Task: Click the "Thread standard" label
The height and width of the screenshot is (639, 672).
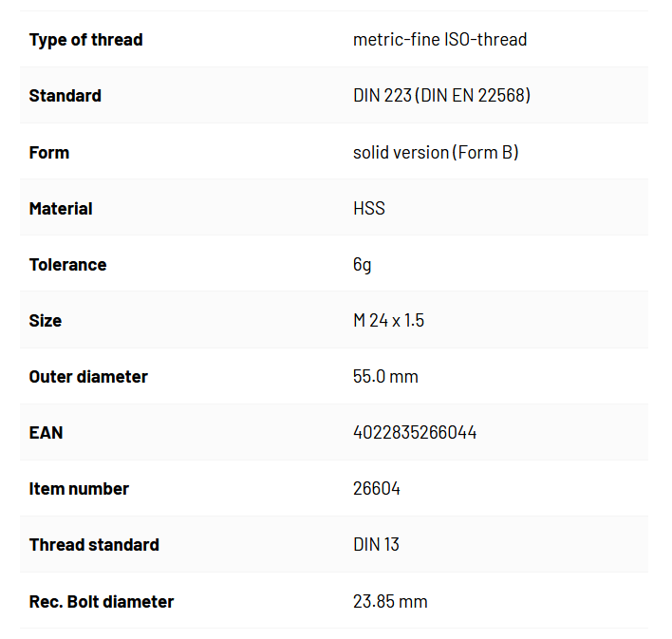Action: click(x=94, y=545)
